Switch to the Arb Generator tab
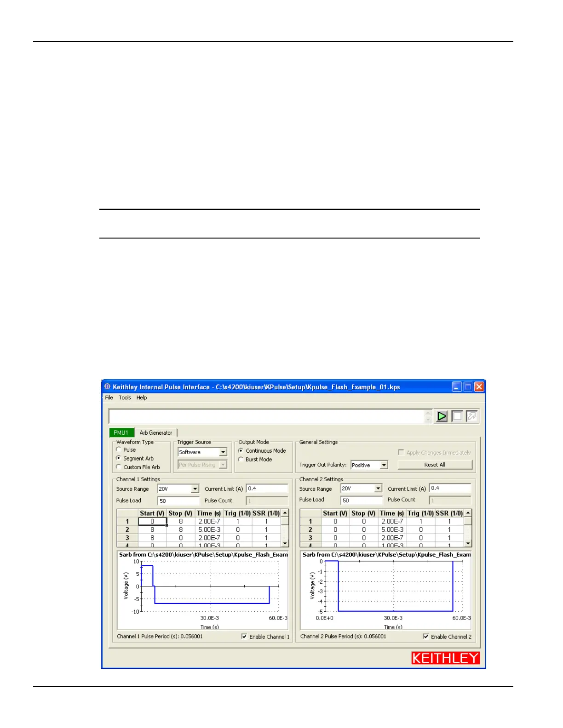The image size is (563, 728). (x=155, y=432)
